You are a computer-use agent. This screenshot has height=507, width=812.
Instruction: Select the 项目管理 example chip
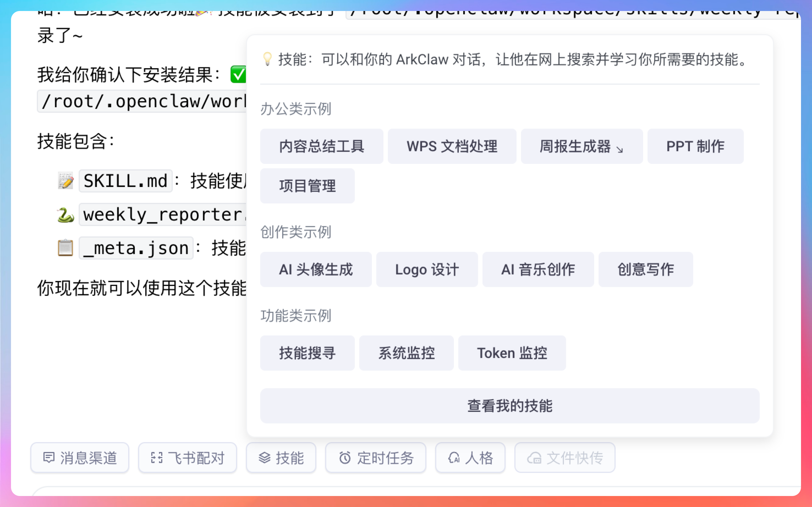tap(307, 186)
